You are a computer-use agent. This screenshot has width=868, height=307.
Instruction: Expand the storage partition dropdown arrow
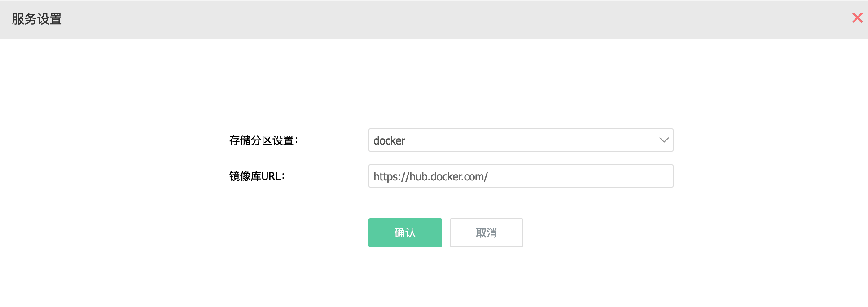664,140
